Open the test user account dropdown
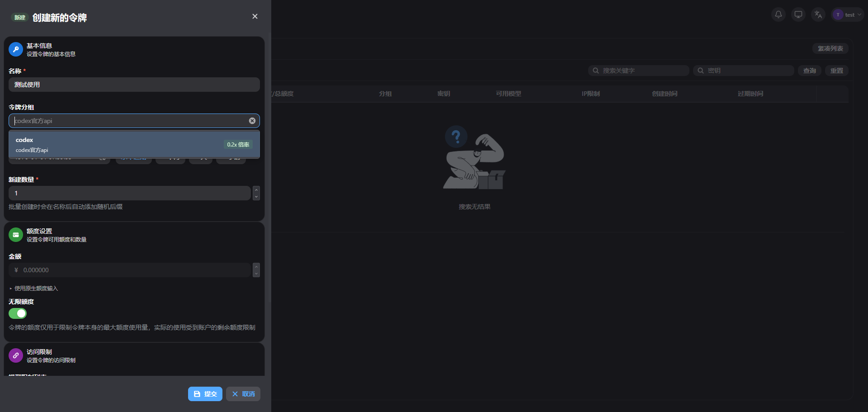This screenshot has height=412, width=868. 848,15
